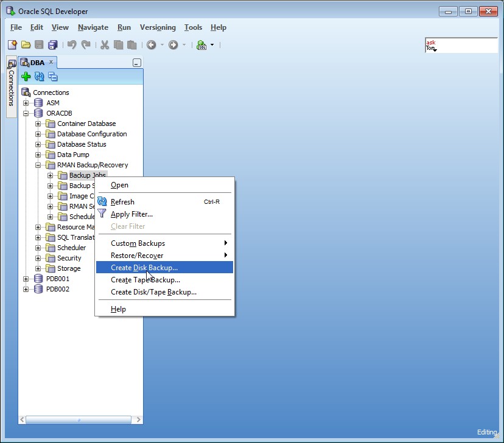
Task: Click the PDB002 database icon
Action: click(38, 289)
